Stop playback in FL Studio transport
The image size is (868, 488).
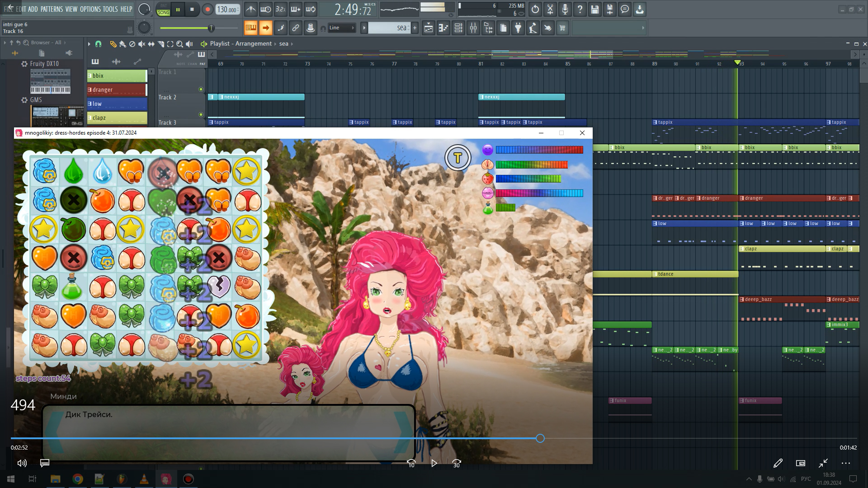pyautogui.click(x=192, y=9)
